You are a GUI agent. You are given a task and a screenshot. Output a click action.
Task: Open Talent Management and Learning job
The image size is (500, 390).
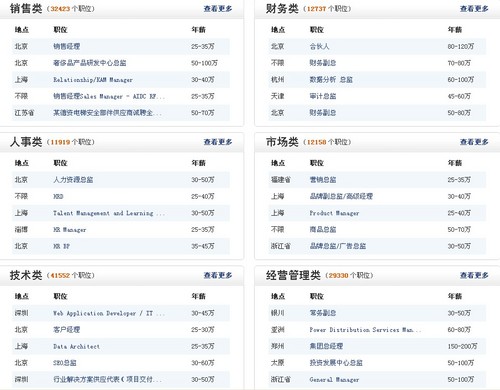(x=109, y=213)
